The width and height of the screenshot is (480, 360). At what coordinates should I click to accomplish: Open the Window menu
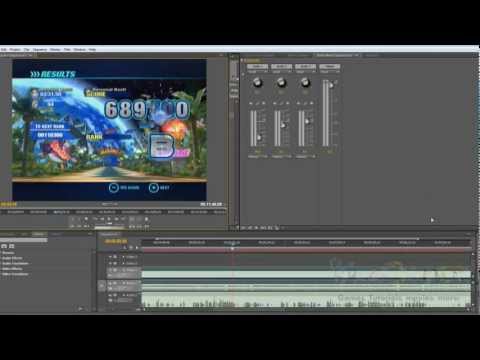(80, 49)
